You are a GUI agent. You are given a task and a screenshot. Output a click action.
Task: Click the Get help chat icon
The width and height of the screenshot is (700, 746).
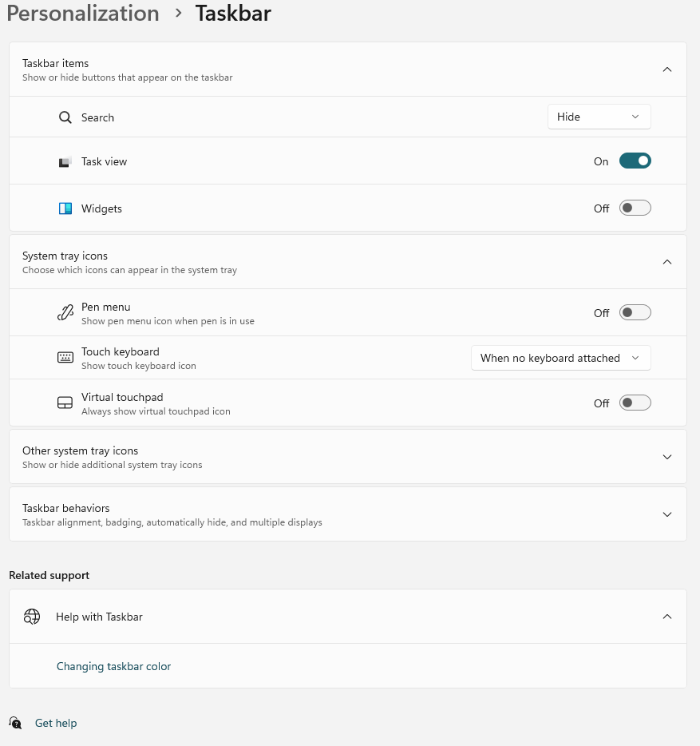coord(15,723)
